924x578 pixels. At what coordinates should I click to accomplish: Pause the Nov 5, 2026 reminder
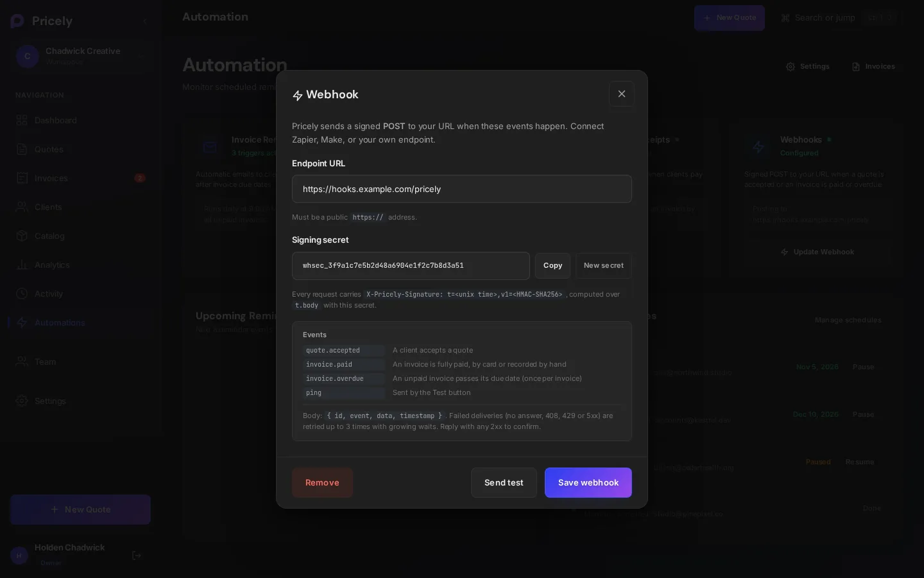tap(863, 367)
